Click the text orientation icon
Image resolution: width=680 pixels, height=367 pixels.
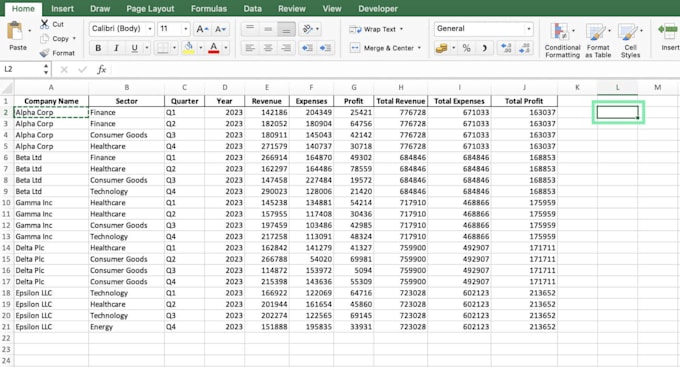pos(307,29)
